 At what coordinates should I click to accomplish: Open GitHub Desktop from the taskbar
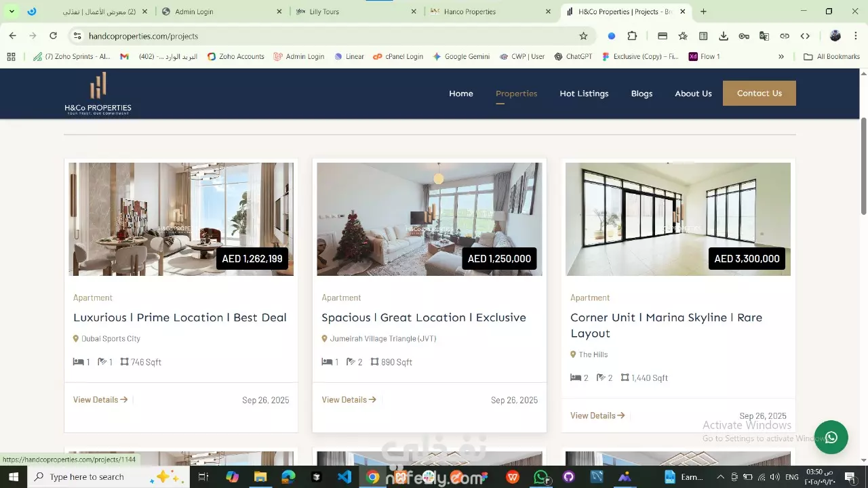(568, 476)
